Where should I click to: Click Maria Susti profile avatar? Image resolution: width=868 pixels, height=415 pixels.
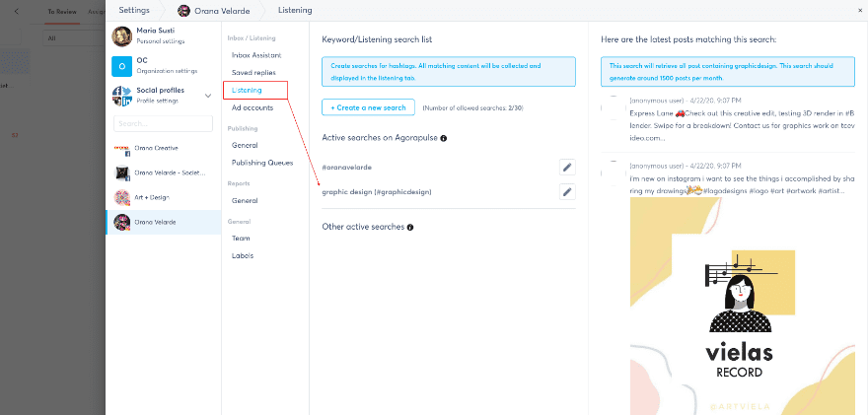[122, 36]
